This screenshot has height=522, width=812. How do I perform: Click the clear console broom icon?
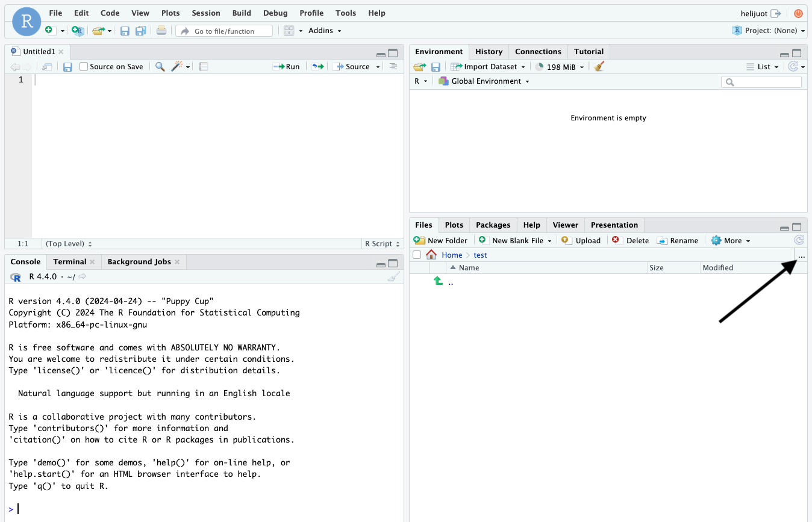click(393, 277)
